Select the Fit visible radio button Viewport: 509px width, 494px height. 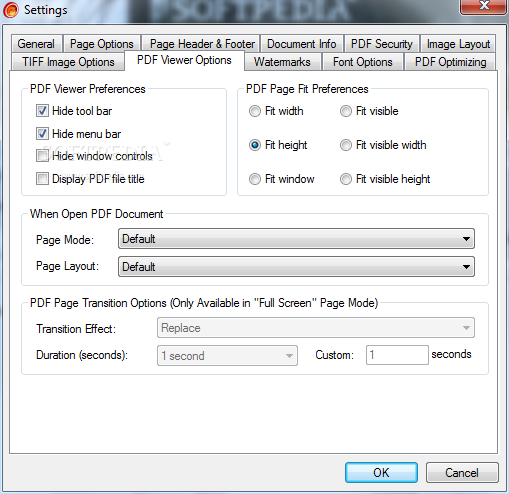(346, 111)
